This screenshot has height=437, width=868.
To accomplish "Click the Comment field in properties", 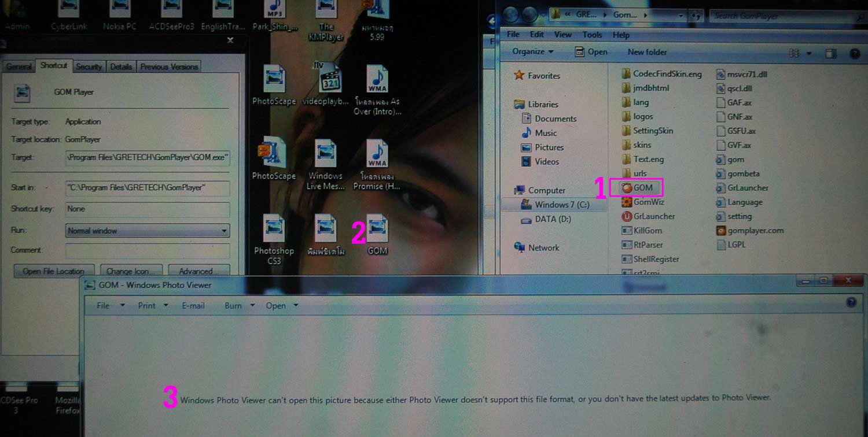I will [148, 250].
